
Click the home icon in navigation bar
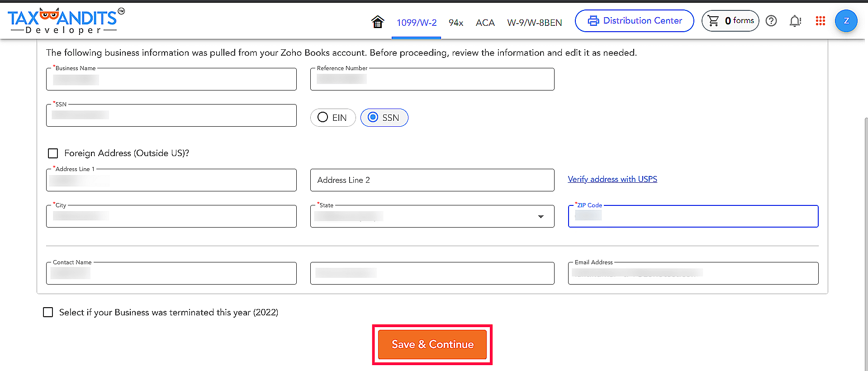pyautogui.click(x=377, y=22)
